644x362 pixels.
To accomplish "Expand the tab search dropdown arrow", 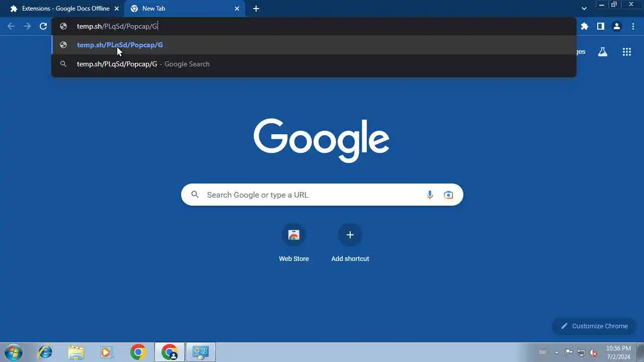I will pyautogui.click(x=584, y=9).
